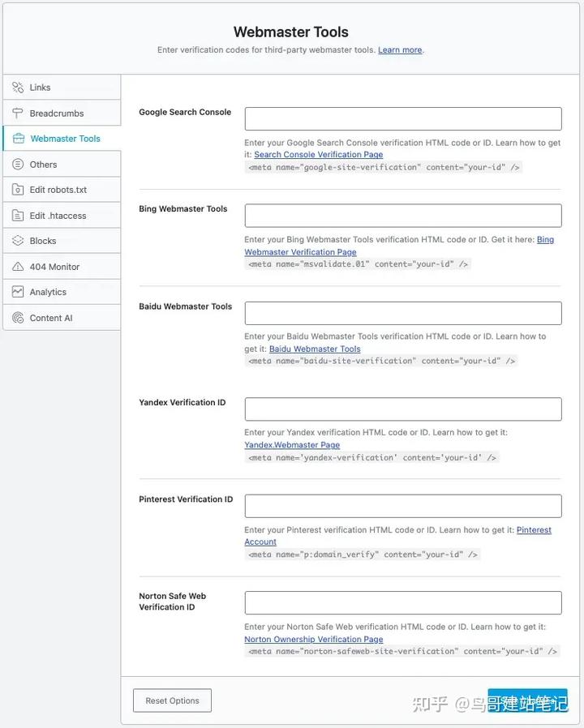This screenshot has width=584, height=728.
Task: Focus the Yandex Verification ID field
Action: tap(403, 409)
